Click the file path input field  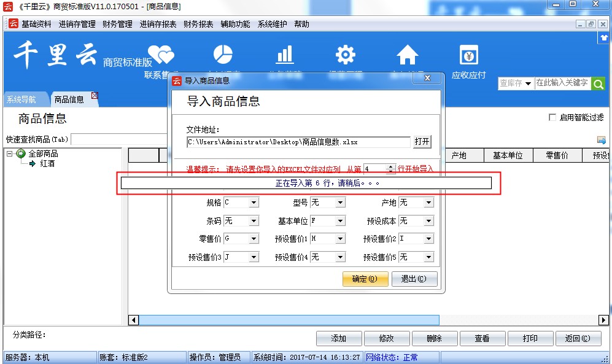298,142
